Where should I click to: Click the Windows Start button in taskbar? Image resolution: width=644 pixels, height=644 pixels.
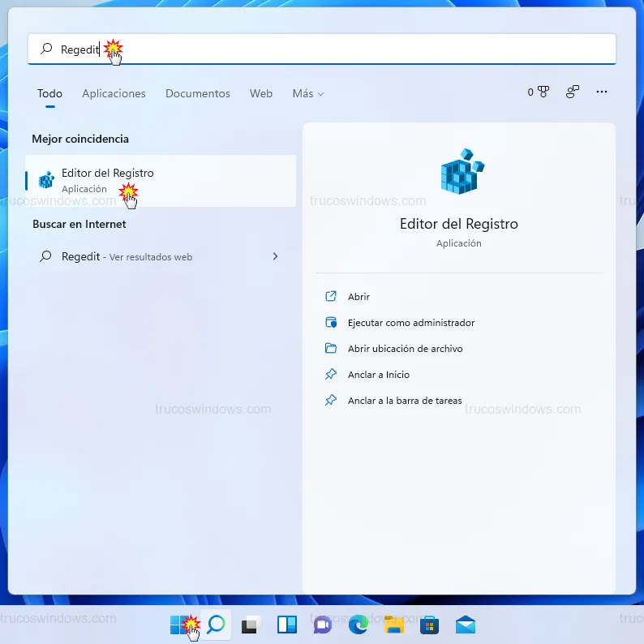179,625
